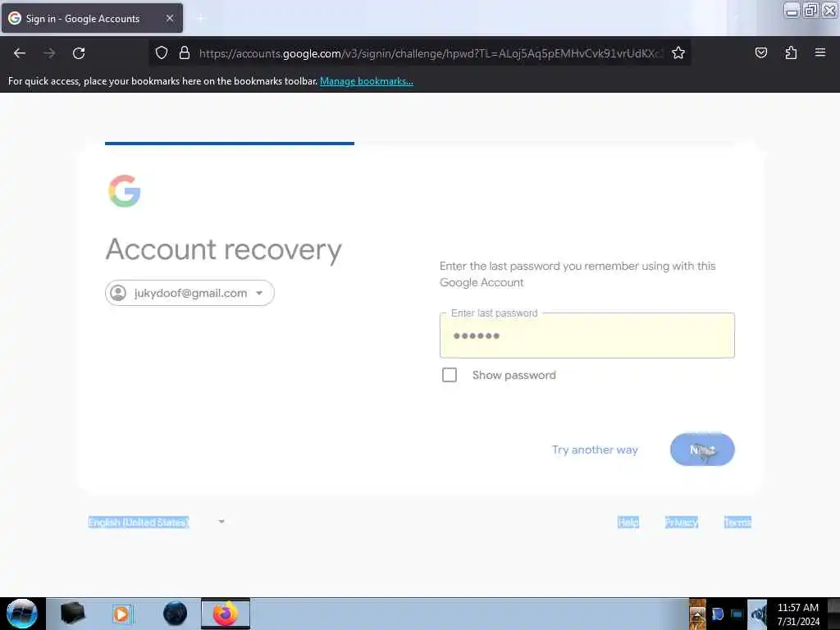840x630 pixels.
Task: Open the volume speaker tray icon
Action: point(757,614)
